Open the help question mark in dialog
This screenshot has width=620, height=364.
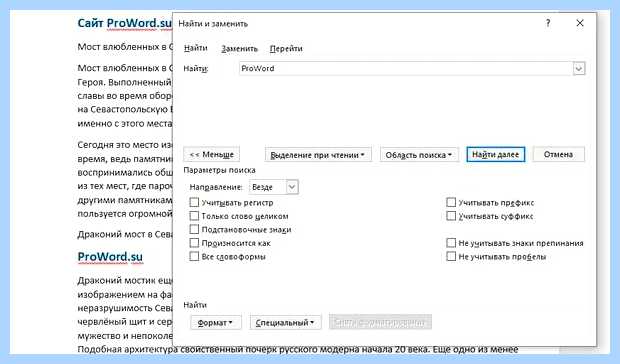click(548, 23)
